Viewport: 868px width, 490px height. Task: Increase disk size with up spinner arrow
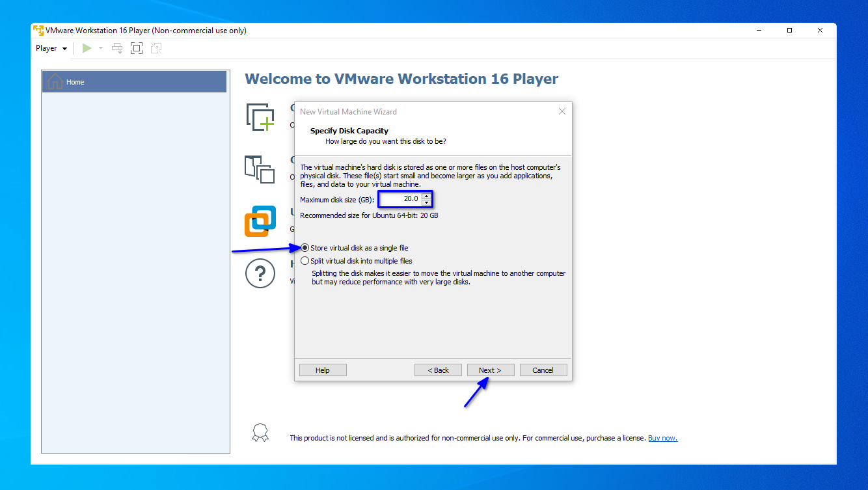[426, 196]
